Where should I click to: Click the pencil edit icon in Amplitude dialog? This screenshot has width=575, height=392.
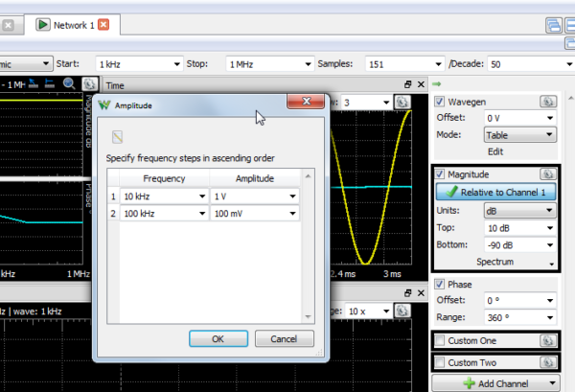click(x=117, y=137)
